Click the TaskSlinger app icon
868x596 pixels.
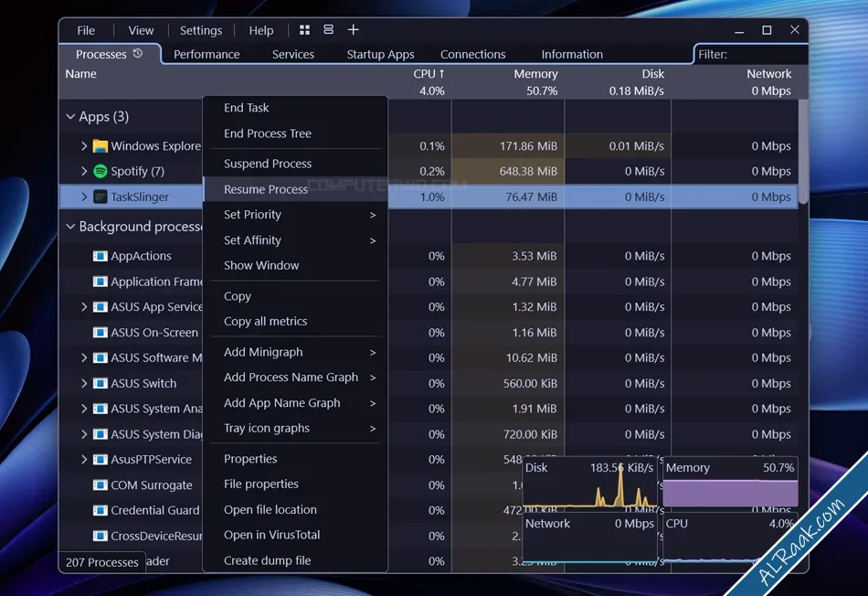(101, 197)
